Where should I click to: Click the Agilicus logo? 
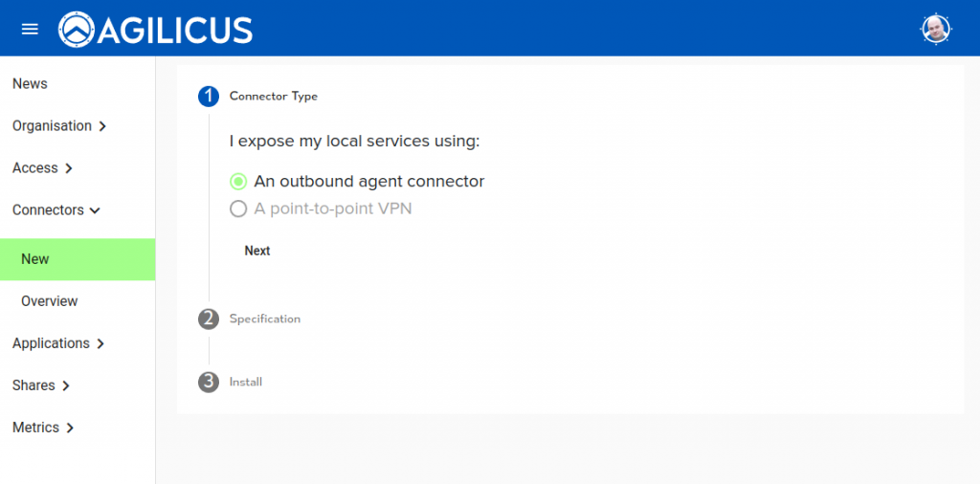click(155, 29)
